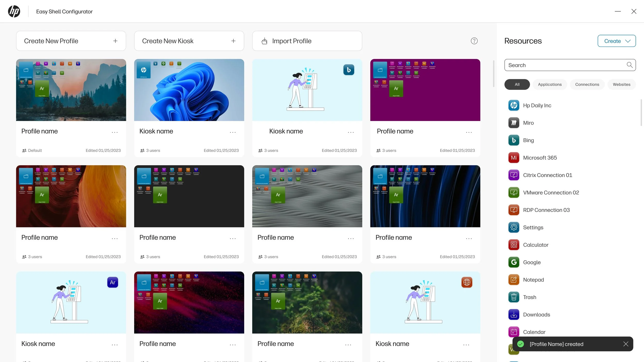644x362 pixels.
Task: Select the Trash resource icon
Action: pyautogui.click(x=514, y=297)
